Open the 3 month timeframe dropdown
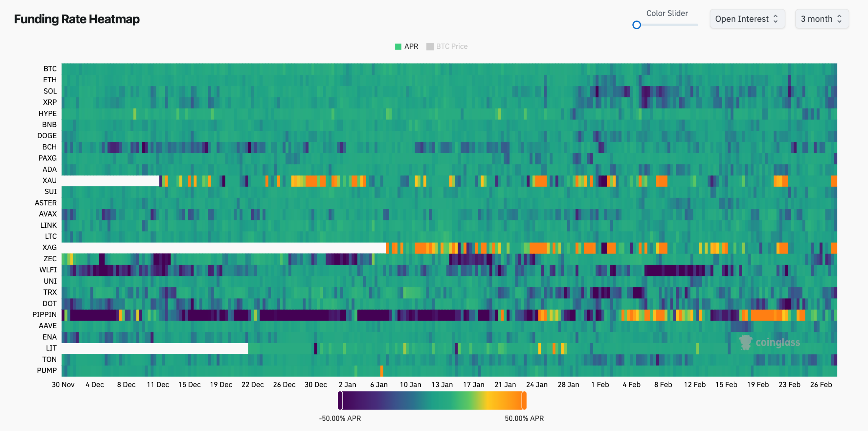Image resolution: width=868 pixels, height=431 pixels. [816, 19]
